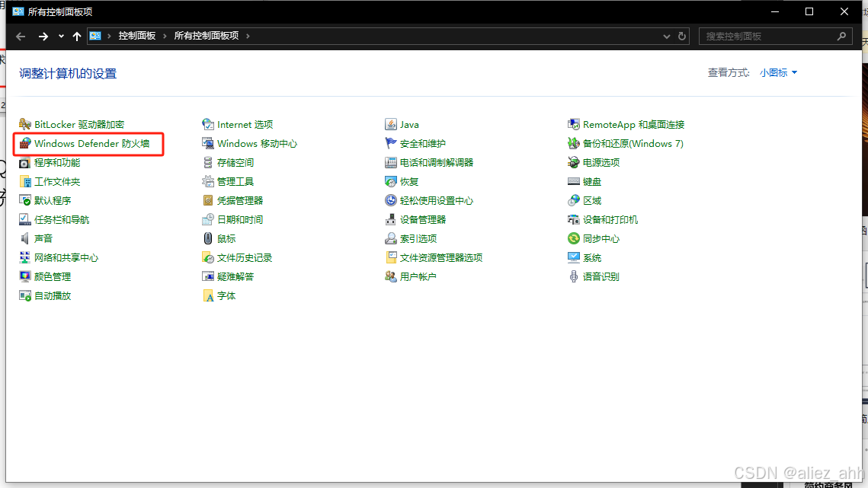The height and width of the screenshot is (488, 868).
Task: Open 系统 system link
Action: pos(592,258)
